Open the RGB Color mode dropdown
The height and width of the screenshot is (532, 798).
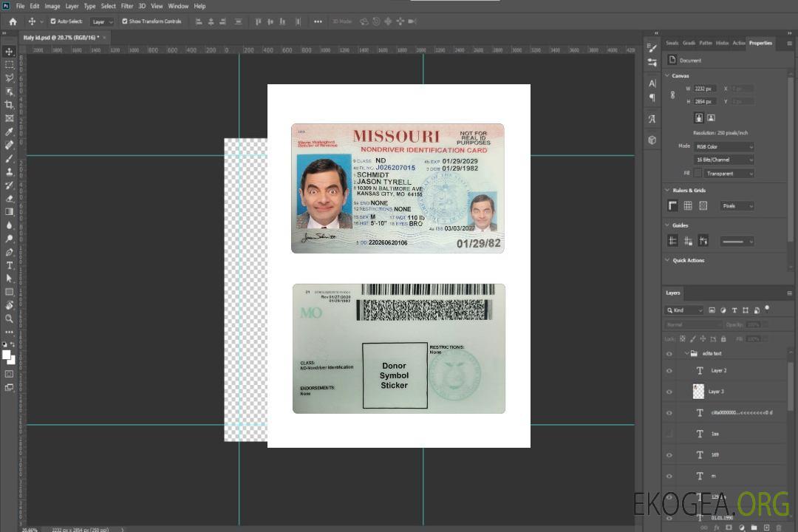724,146
